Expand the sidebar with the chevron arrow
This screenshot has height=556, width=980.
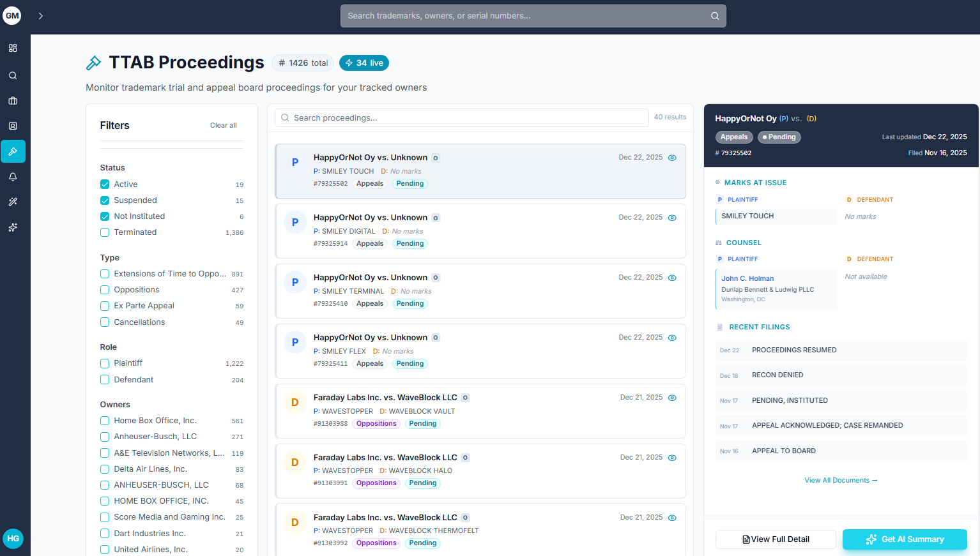[41, 16]
